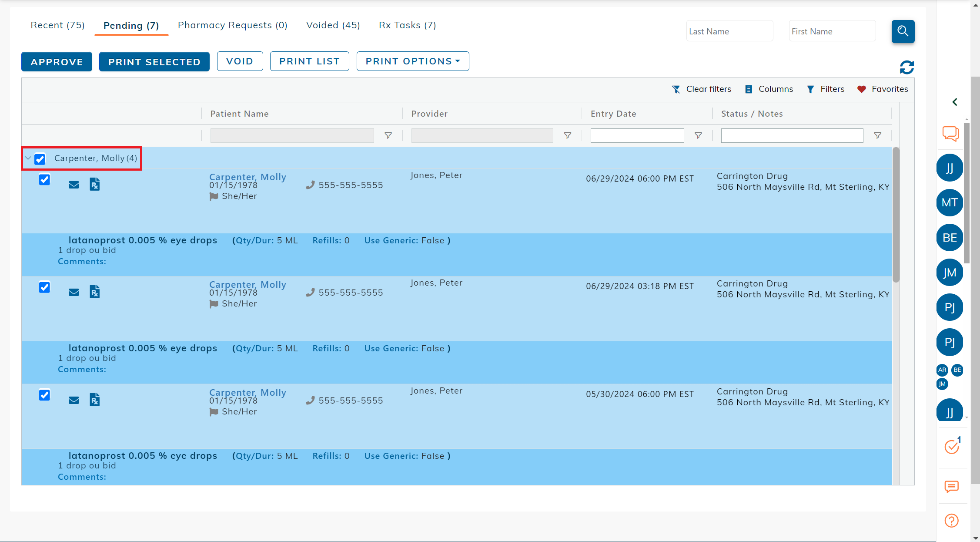The height and width of the screenshot is (542, 980).
Task: Open the MT user avatar
Action: tap(950, 202)
